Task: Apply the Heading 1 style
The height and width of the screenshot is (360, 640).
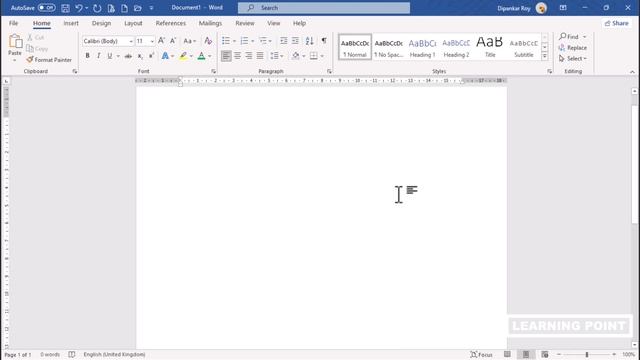Action: (x=422, y=47)
